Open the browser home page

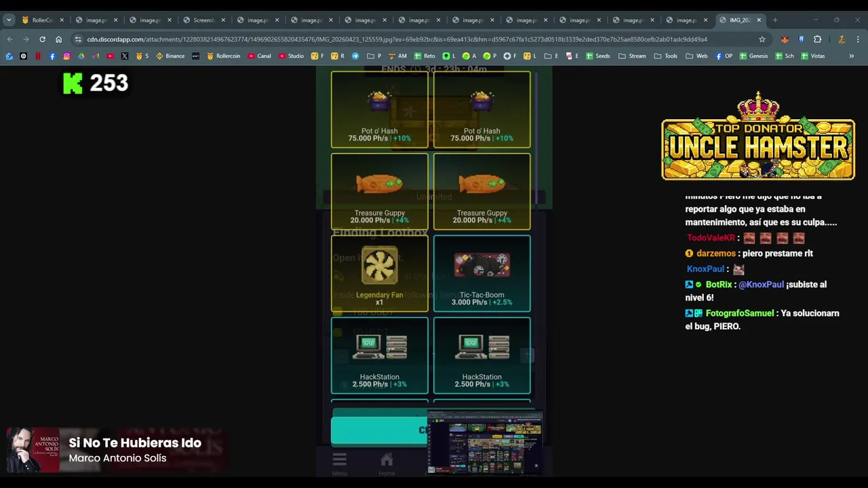(58, 39)
